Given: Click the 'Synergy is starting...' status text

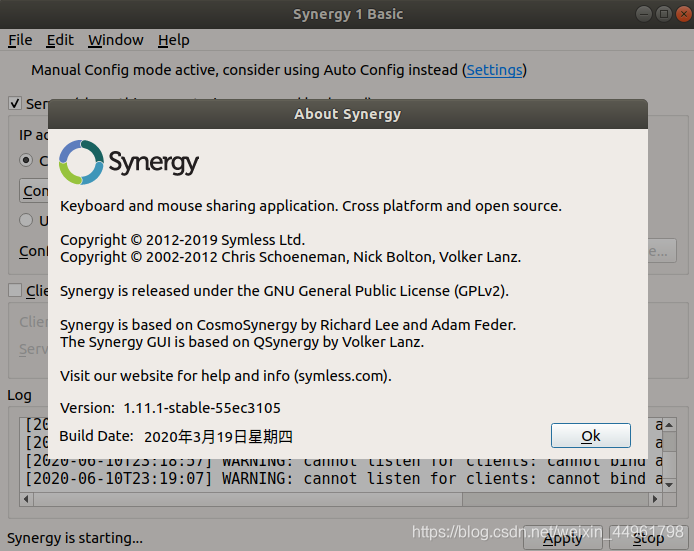Looking at the screenshot, I should (x=75, y=538).
